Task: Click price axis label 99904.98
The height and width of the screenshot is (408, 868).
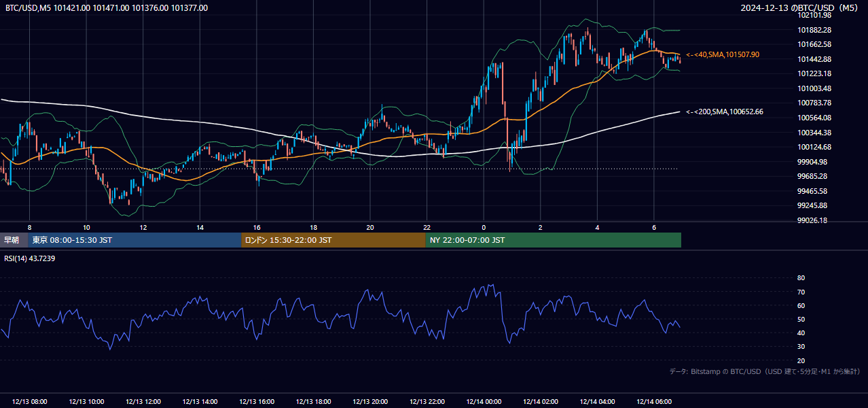Action: pyautogui.click(x=813, y=162)
